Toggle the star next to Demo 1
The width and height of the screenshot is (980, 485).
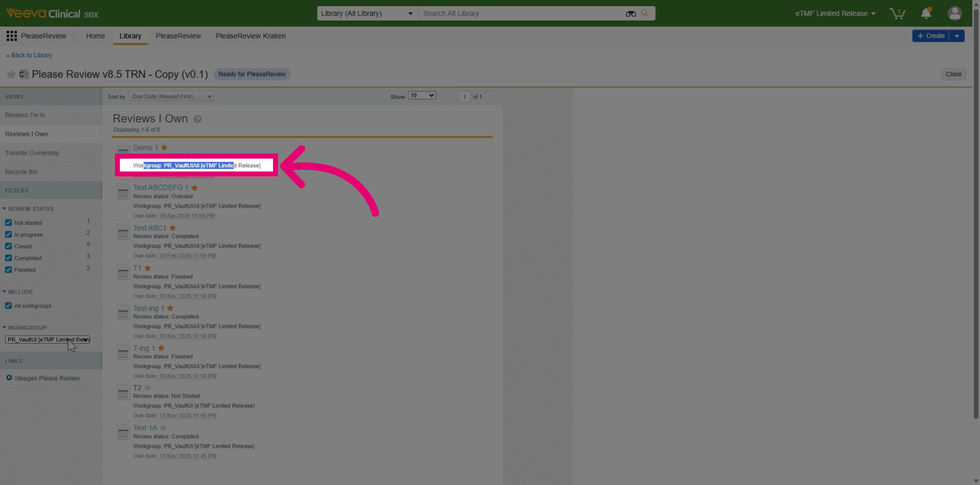click(164, 147)
